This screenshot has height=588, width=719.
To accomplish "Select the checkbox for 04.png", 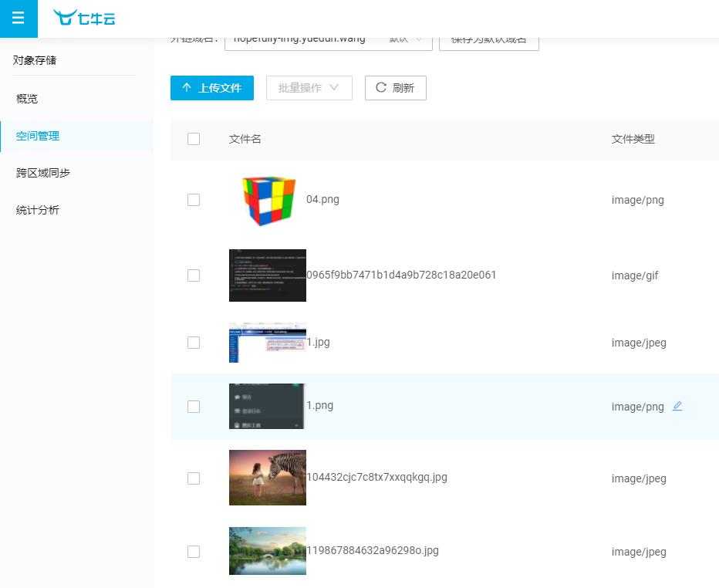I will [194, 200].
